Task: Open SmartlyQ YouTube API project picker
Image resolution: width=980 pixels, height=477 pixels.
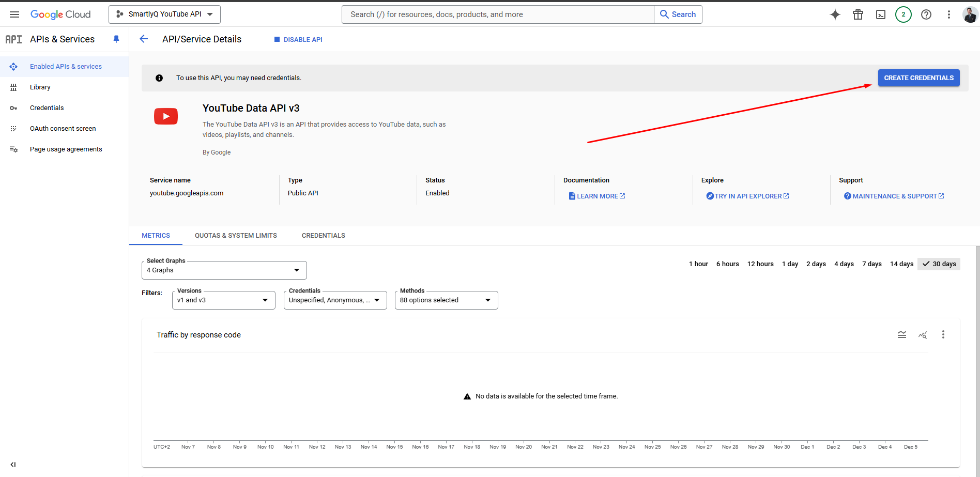Action: click(164, 14)
